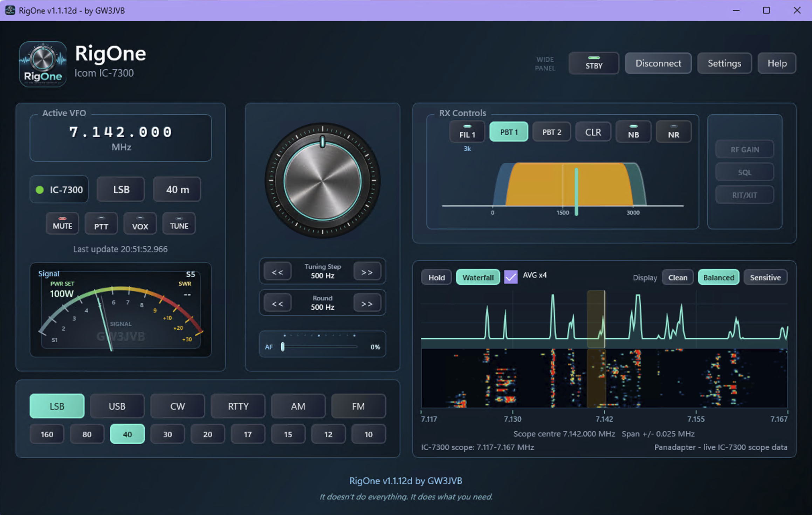
Task: Decrease the Tuning Step with << arrow
Action: [x=277, y=272]
